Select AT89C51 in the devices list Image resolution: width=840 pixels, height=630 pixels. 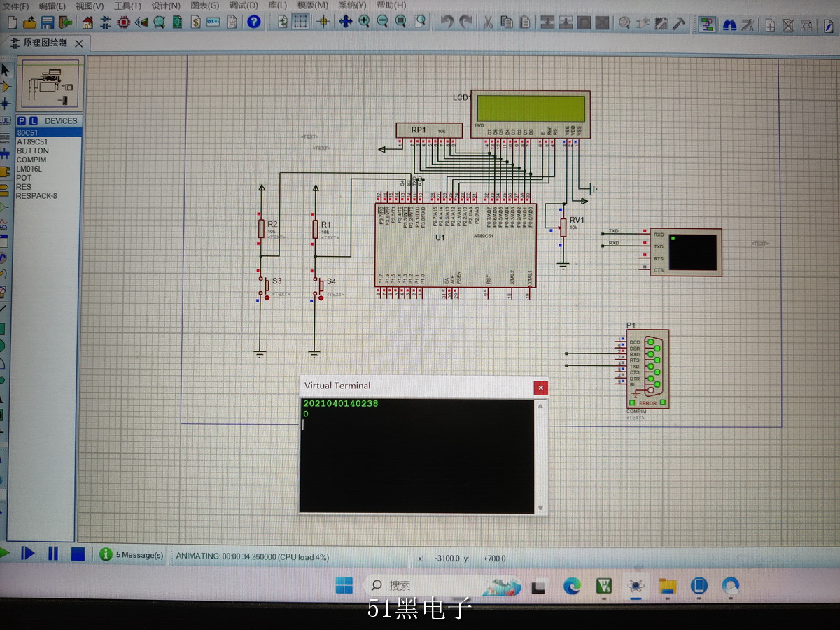pos(49,141)
